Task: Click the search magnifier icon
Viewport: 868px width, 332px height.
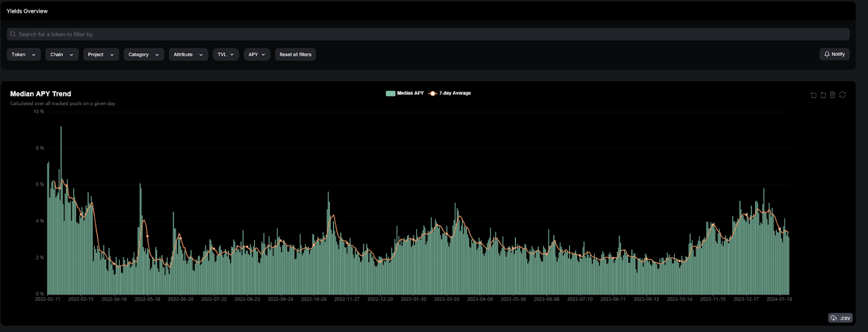Action: (13, 34)
